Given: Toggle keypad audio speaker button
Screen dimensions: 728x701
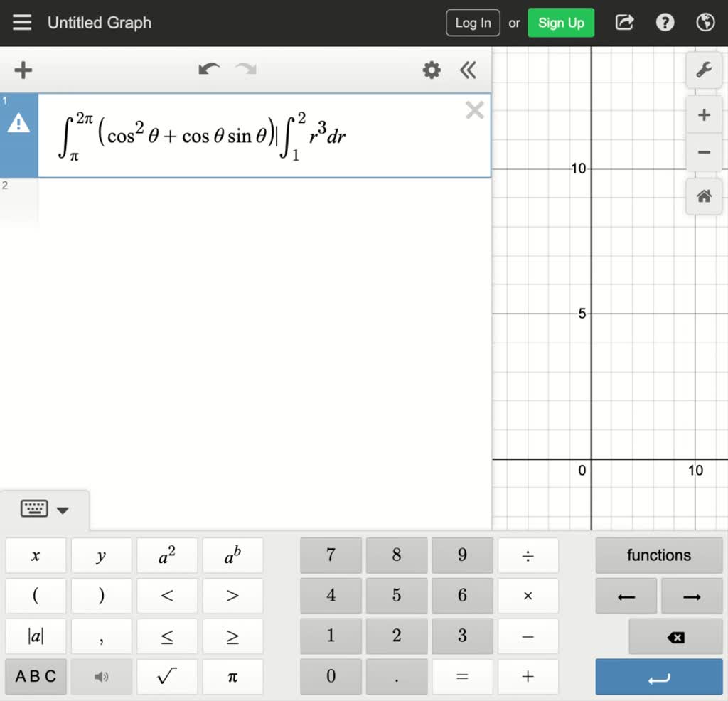Looking at the screenshot, I should pos(102,676).
